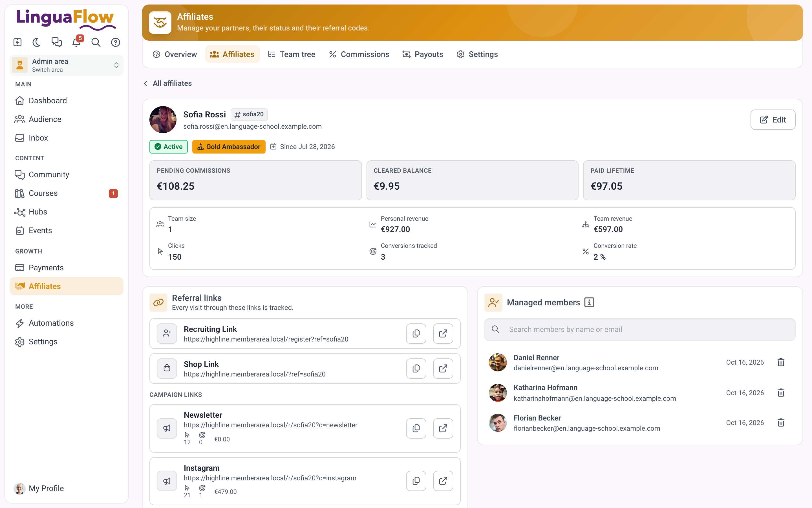The width and height of the screenshot is (812, 508).
Task: Open the Instagram campaign link externally
Action: (443, 481)
